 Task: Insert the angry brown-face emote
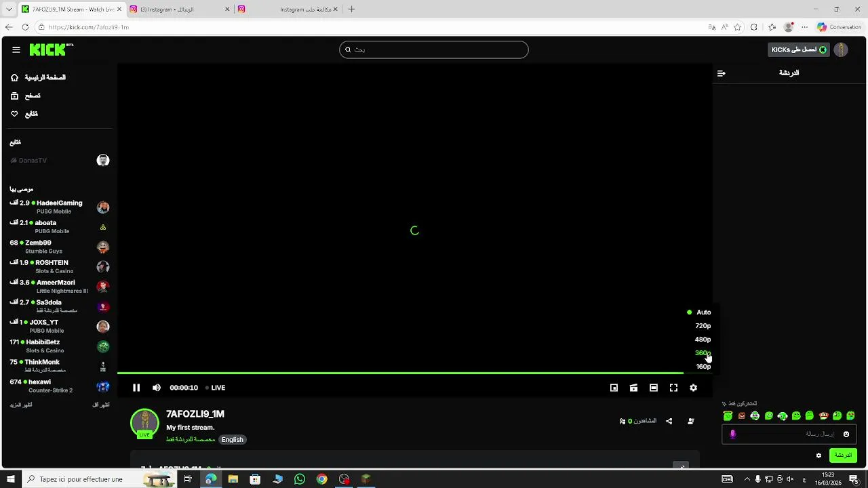pos(741,415)
